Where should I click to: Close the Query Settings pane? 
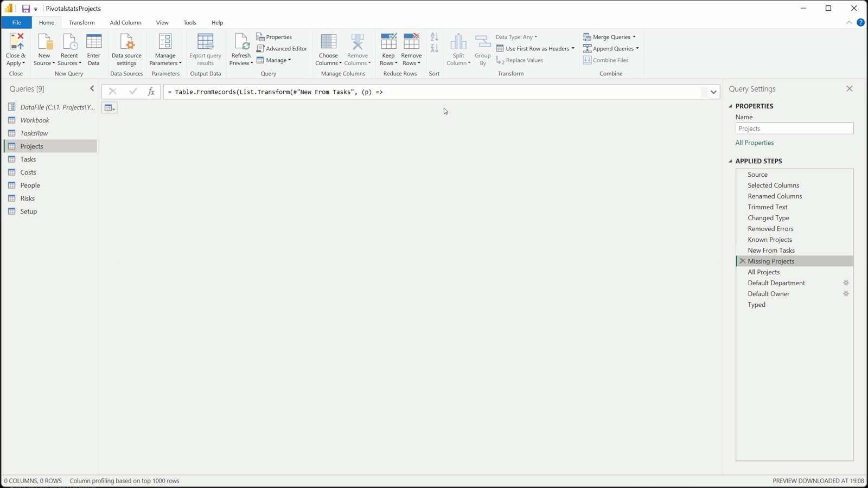pyautogui.click(x=850, y=88)
